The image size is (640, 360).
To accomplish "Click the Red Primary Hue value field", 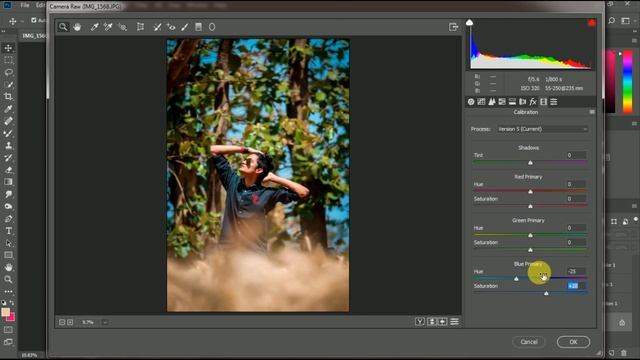I will tap(576, 184).
